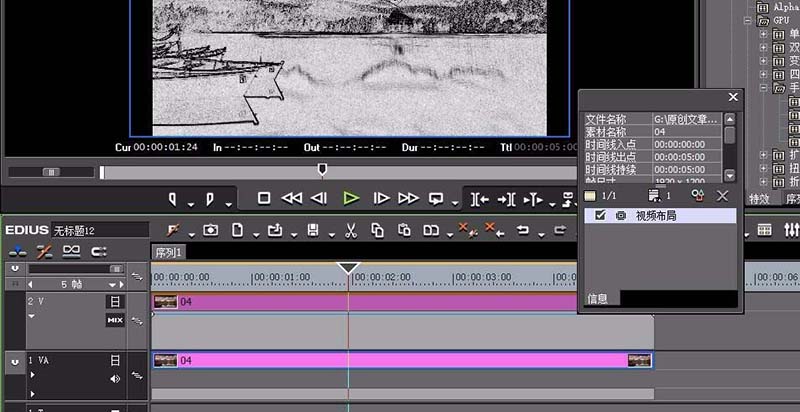Screen dimensions: 800x412
Task: Click the loop playback icon
Action: (x=436, y=198)
